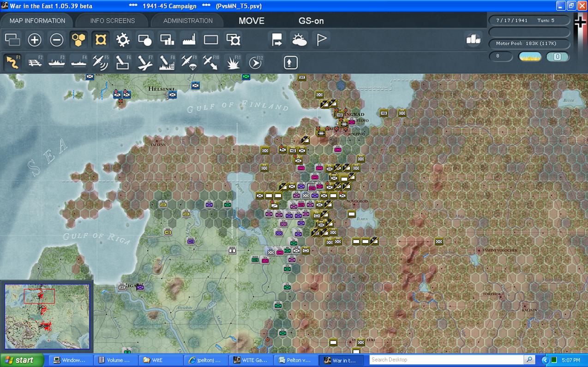
Task: Click the F11 explosion icon
Action: tap(233, 62)
